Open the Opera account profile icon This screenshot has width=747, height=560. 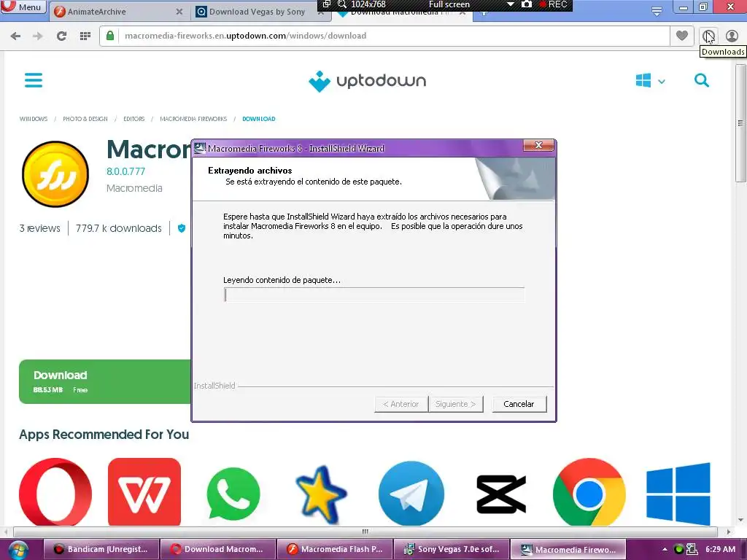732,36
